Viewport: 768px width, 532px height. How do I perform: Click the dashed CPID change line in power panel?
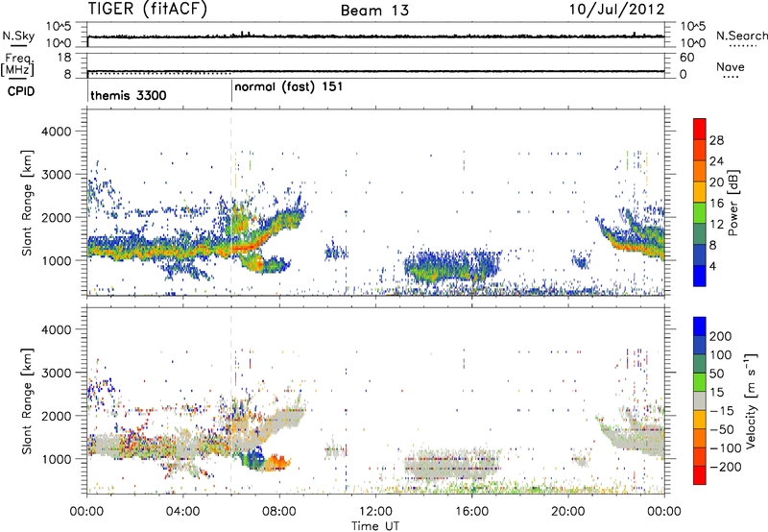pos(231,202)
